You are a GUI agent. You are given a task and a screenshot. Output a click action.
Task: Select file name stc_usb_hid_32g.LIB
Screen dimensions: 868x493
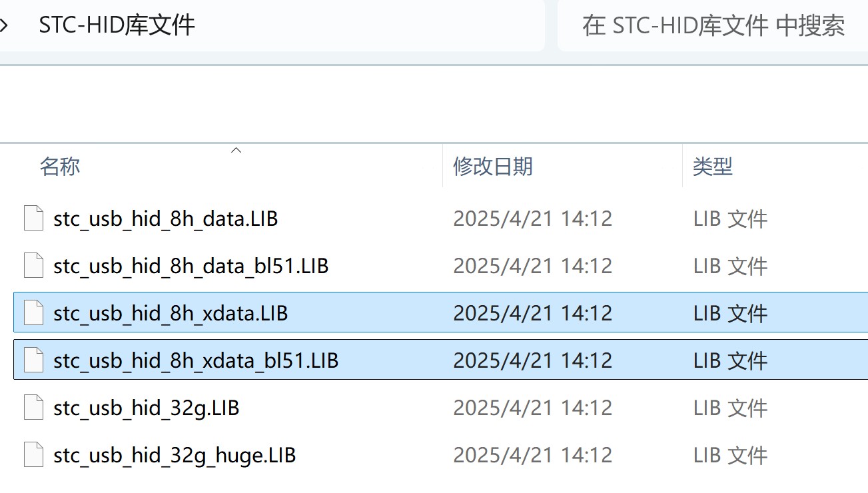146,408
